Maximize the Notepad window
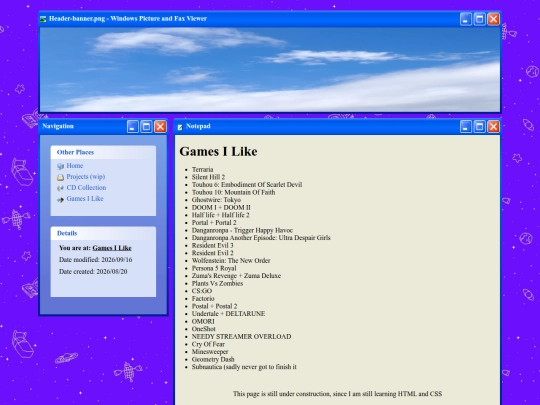This screenshot has height=405, width=540. (479, 126)
